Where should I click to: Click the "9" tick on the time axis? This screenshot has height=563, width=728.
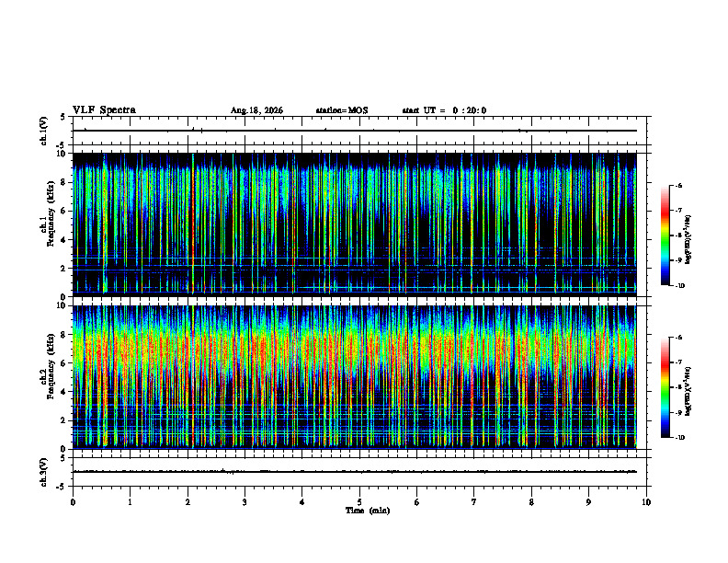pos(588,502)
